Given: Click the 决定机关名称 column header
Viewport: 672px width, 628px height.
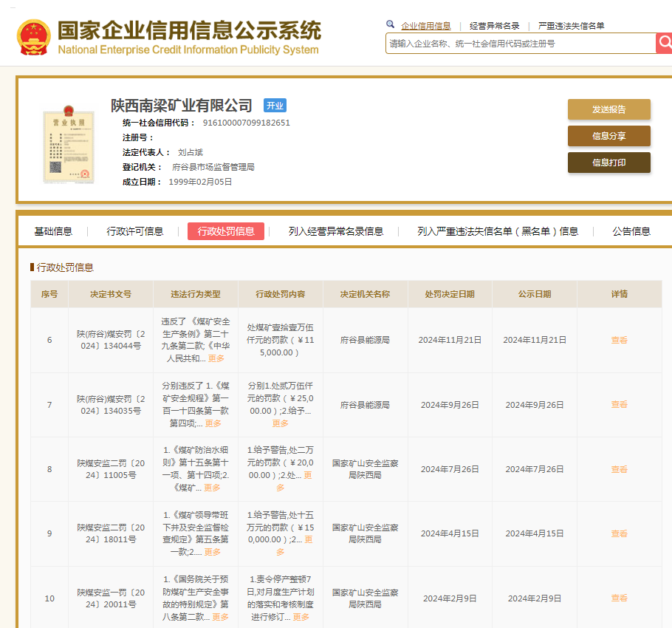Looking at the screenshot, I should [x=365, y=294].
